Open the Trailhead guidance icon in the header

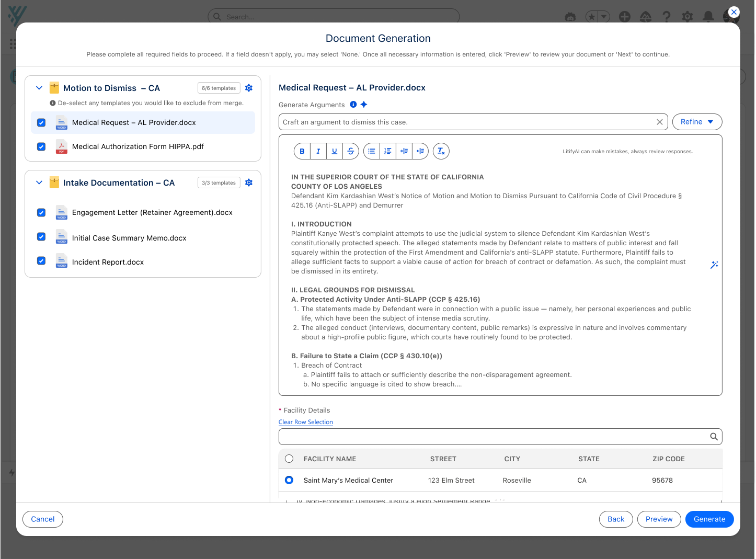pos(646,17)
